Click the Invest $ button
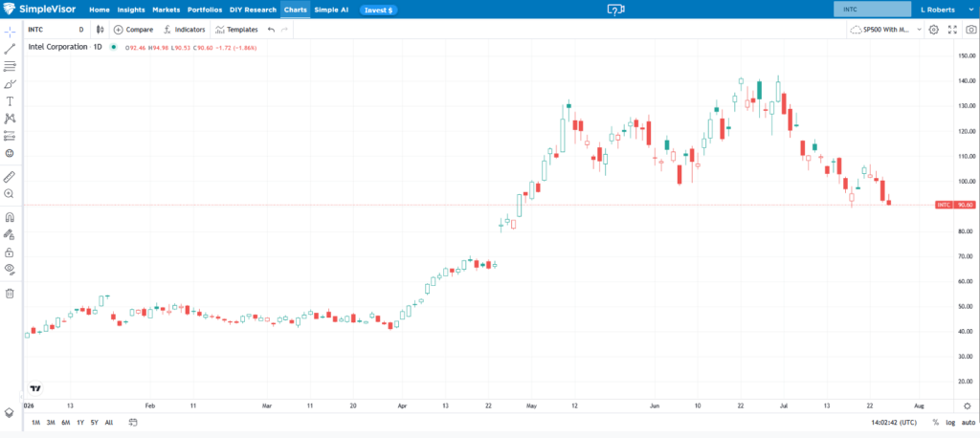The width and height of the screenshot is (980, 438). click(378, 10)
